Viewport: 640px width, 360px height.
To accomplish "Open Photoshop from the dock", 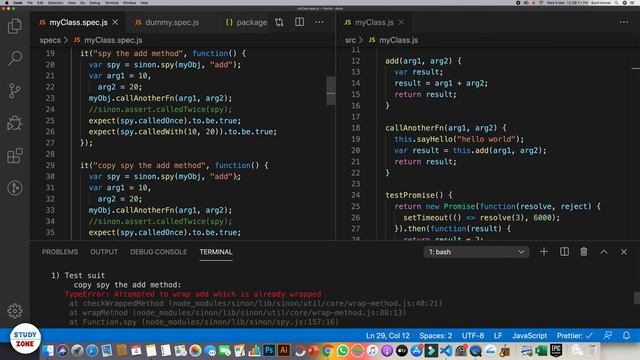I will [x=269, y=350].
